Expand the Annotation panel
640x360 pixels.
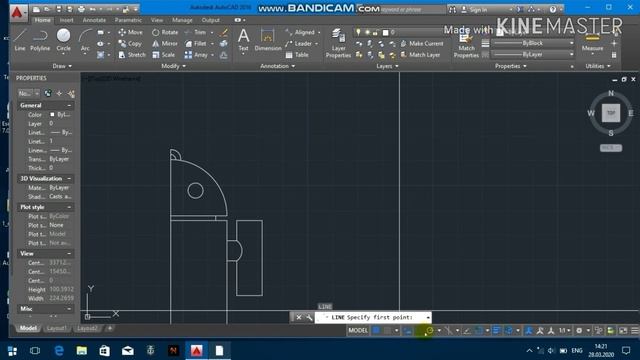click(x=278, y=66)
